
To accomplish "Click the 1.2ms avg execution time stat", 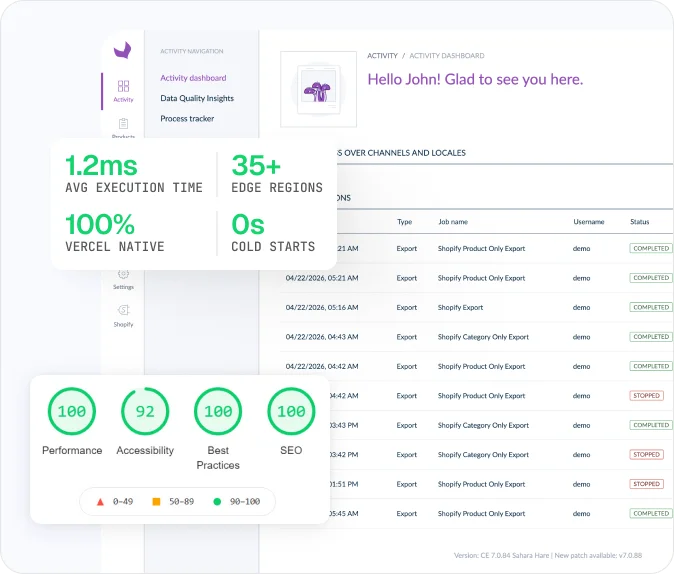I will point(134,174).
